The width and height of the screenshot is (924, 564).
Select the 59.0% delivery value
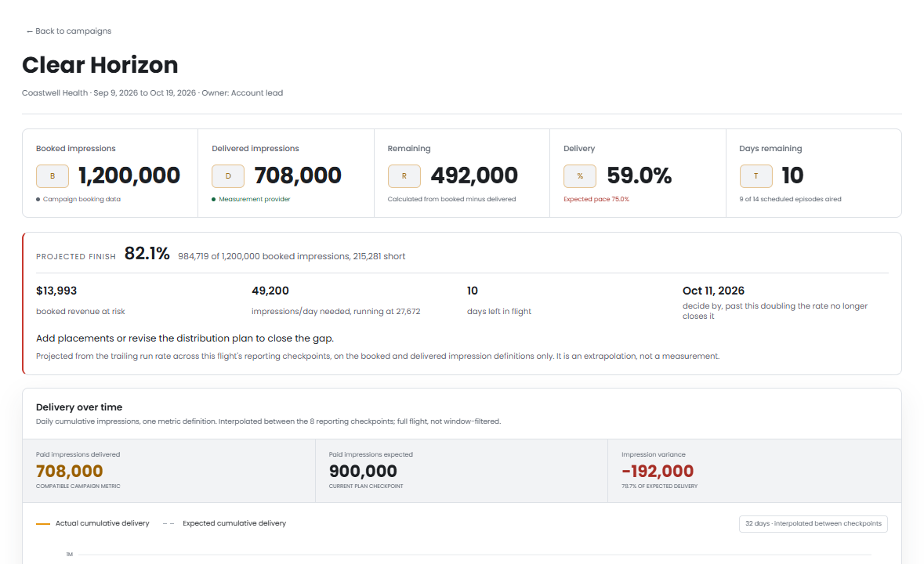(640, 175)
